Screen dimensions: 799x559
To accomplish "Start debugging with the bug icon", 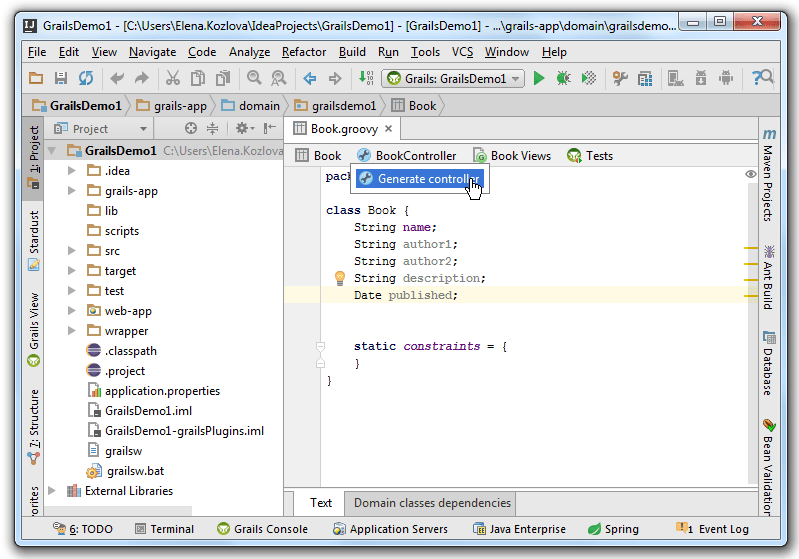I will (x=564, y=78).
